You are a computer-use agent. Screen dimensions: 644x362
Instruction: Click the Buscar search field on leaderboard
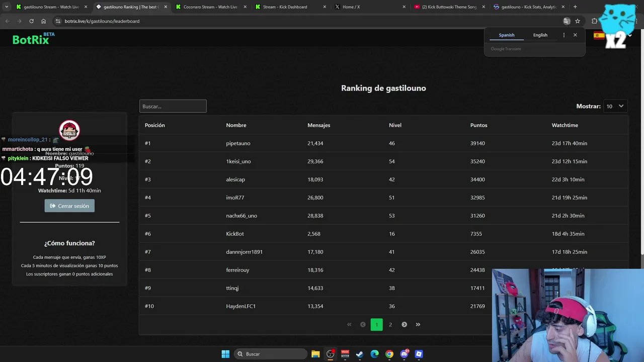(x=173, y=106)
